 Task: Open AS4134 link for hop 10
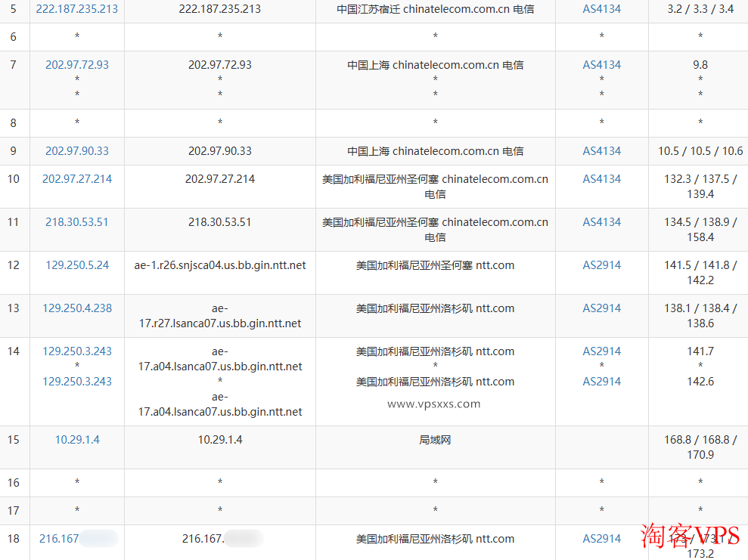601,179
